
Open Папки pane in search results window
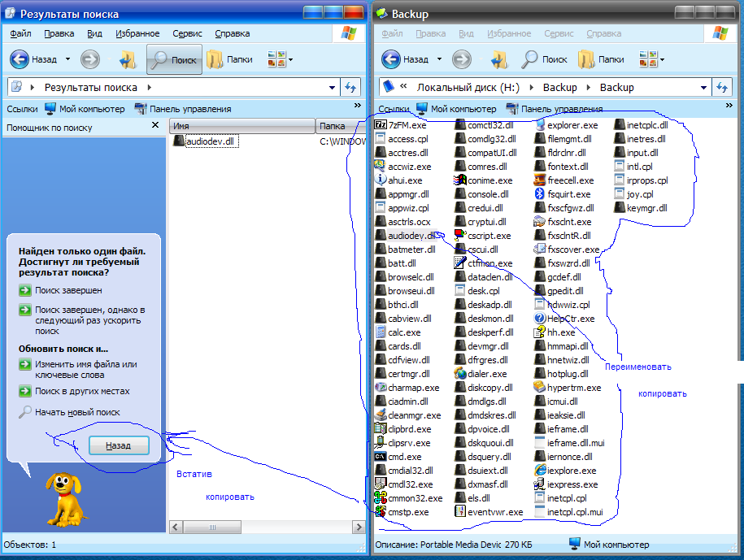[x=230, y=59]
